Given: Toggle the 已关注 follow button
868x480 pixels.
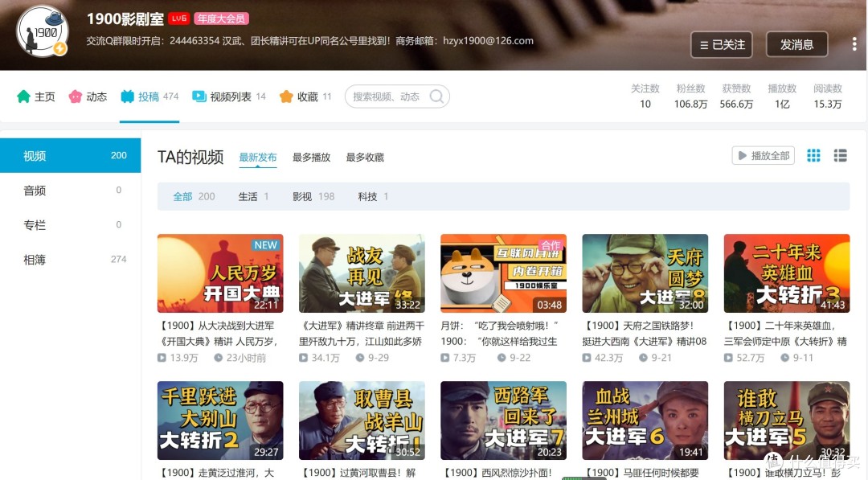Looking at the screenshot, I should (721, 45).
